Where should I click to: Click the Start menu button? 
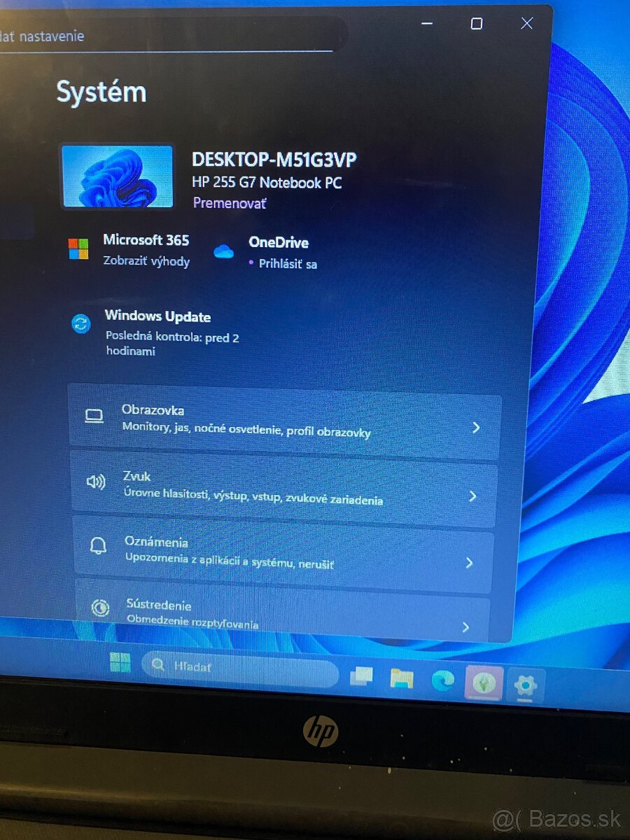pyautogui.click(x=120, y=661)
